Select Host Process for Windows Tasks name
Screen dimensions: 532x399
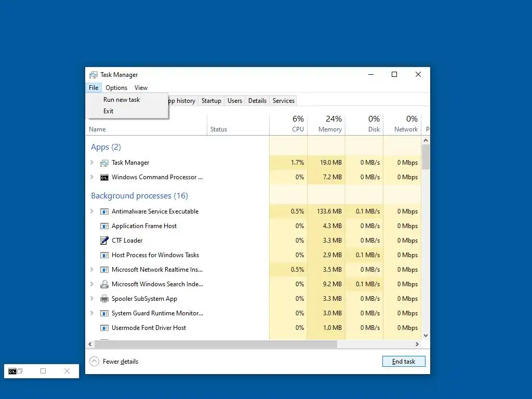pos(155,255)
